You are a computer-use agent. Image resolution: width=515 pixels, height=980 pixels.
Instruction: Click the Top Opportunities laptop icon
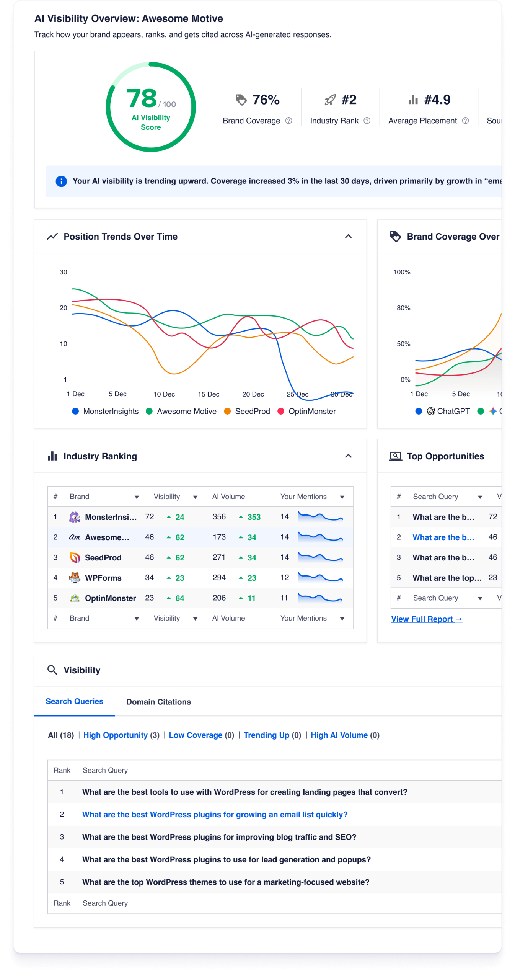(395, 456)
